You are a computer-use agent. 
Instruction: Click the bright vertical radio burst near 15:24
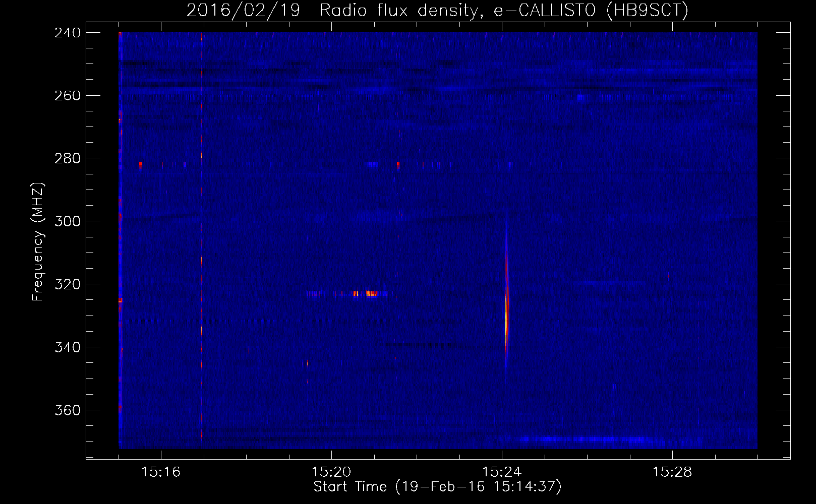(506, 302)
